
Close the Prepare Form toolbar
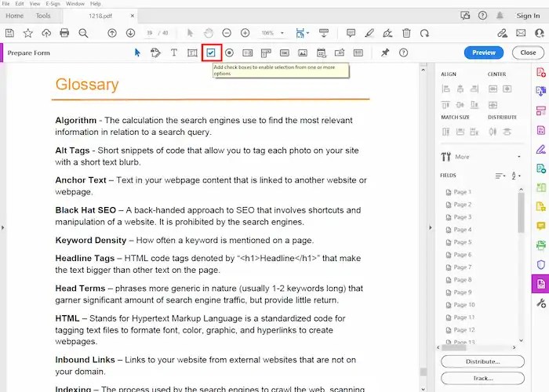click(528, 53)
